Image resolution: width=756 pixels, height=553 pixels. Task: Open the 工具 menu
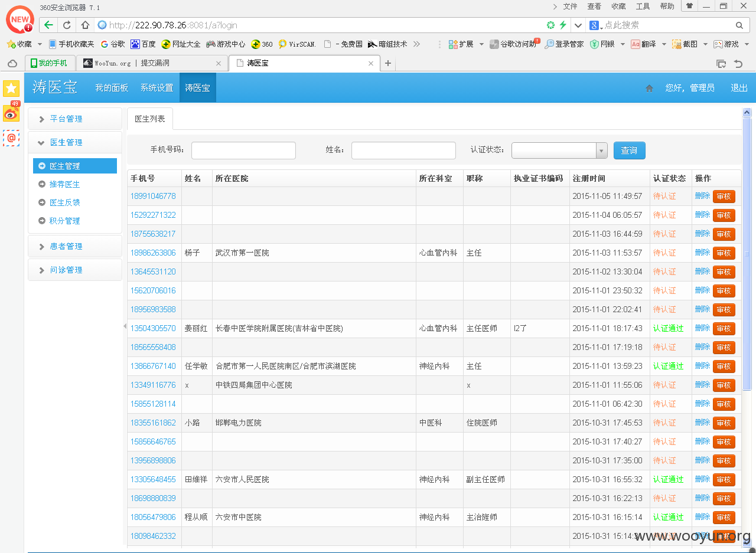(x=643, y=6)
